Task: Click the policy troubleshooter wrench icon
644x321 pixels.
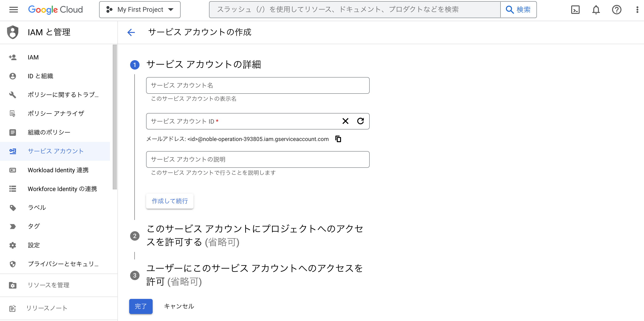Action: click(x=13, y=95)
